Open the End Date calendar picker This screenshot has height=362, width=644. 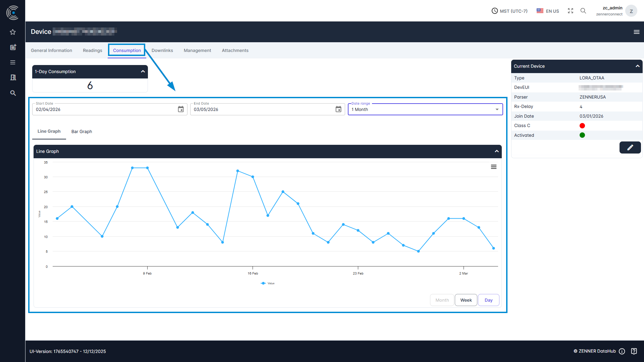pos(338,109)
